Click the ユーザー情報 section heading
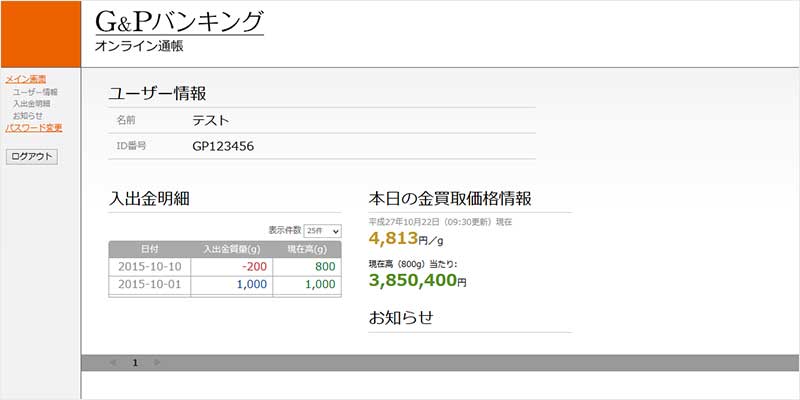 (157, 94)
